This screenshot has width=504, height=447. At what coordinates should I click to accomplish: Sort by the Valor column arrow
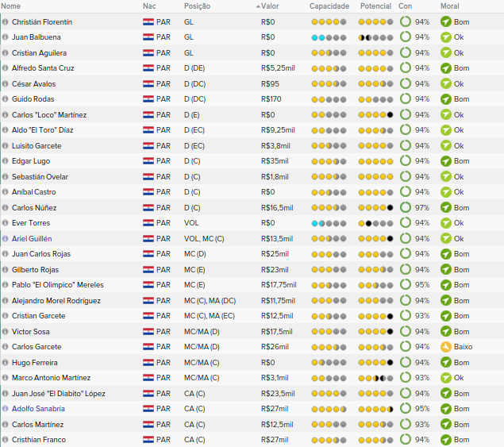pos(258,6)
